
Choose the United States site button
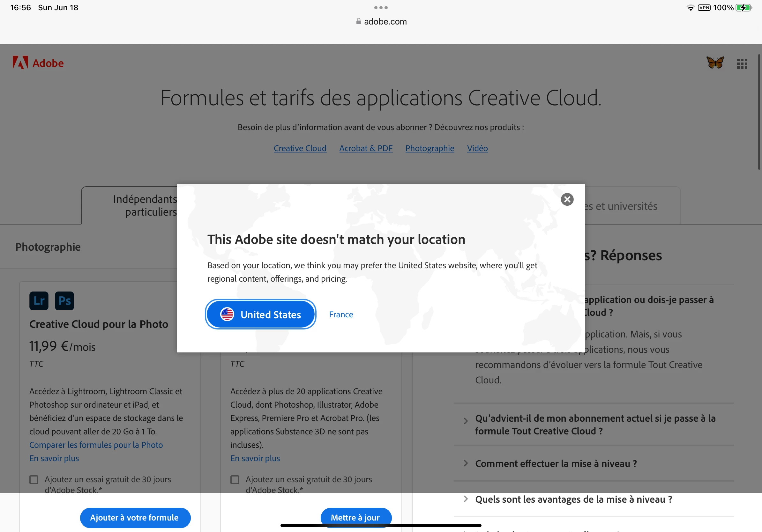(x=260, y=314)
